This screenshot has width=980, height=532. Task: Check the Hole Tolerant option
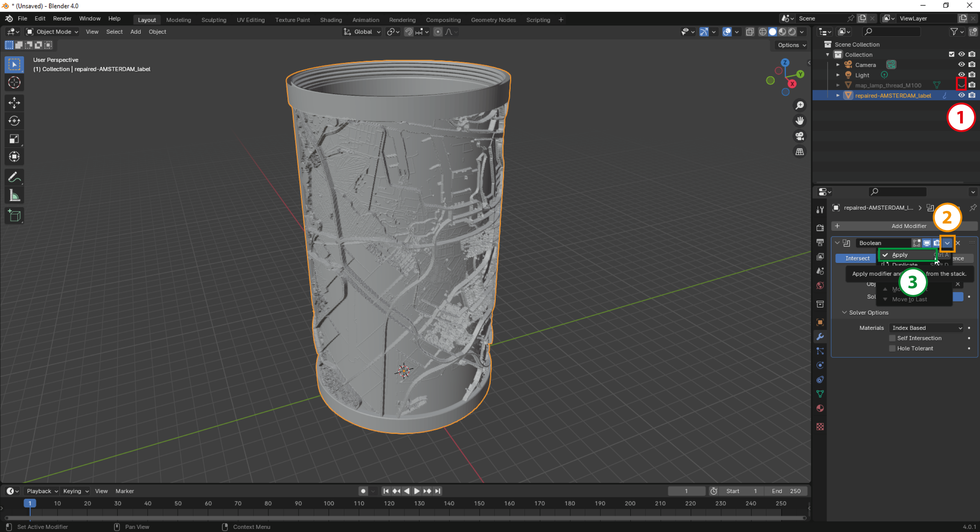(892, 348)
